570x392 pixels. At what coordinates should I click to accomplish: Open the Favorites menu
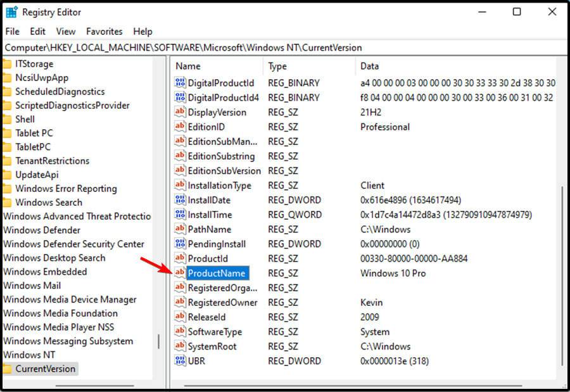104,31
